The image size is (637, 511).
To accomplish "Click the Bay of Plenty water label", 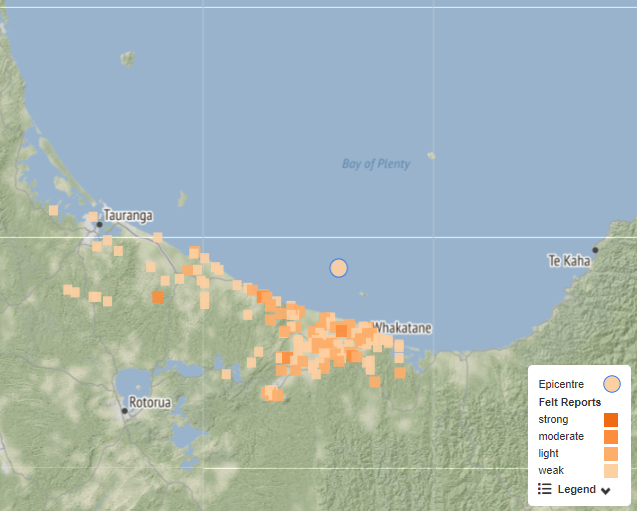I will click(376, 164).
